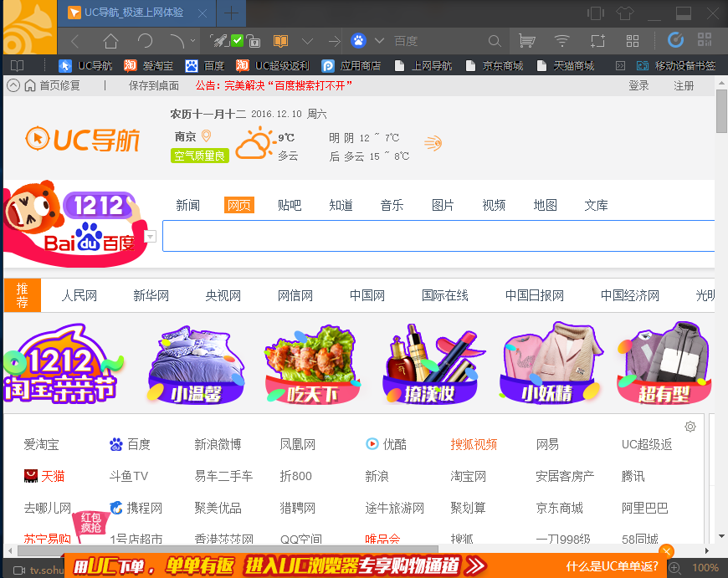The width and height of the screenshot is (728, 578).
Task: Collapse the page top bar circle arrow
Action: pyautogui.click(x=13, y=85)
